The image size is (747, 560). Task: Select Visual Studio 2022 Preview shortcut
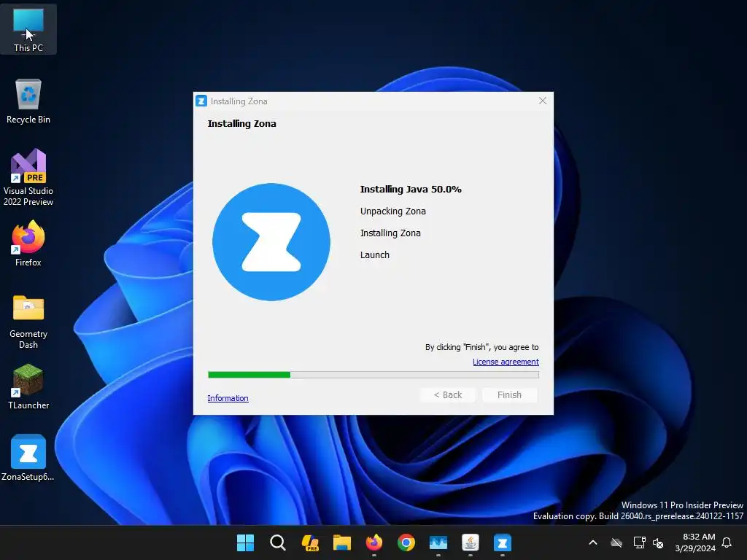tap(28, 177)
